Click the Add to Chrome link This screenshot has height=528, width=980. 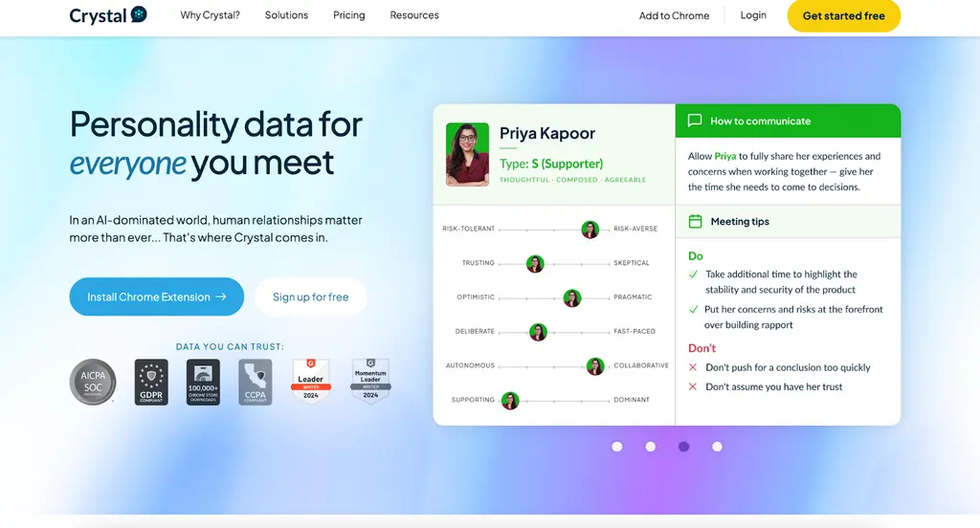click(674, 15)
